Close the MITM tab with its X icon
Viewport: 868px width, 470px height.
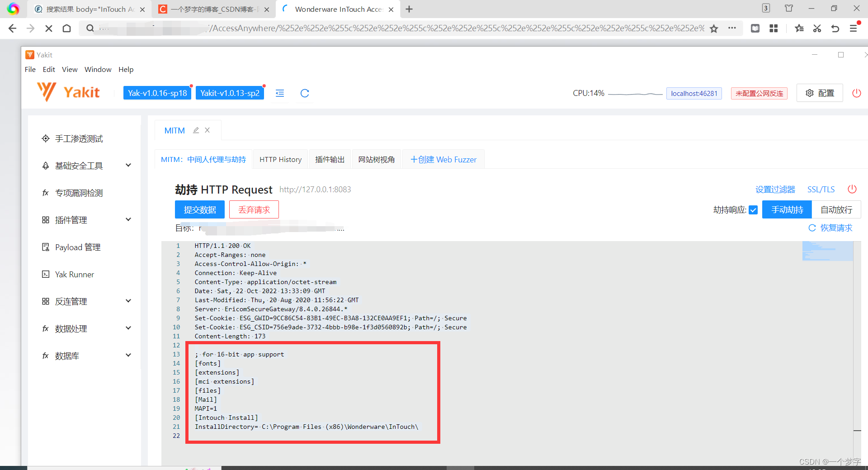pyautogui.click(x=208, y=130)
